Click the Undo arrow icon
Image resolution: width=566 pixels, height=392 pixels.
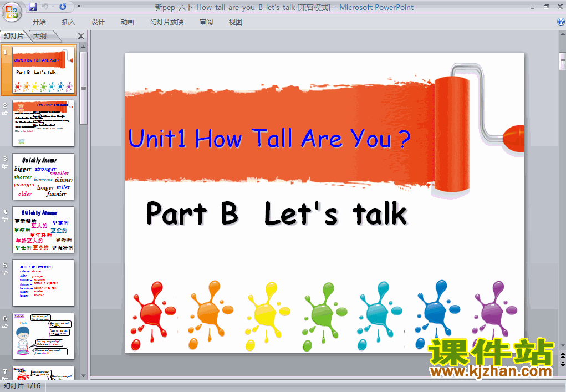click(45, 7)
